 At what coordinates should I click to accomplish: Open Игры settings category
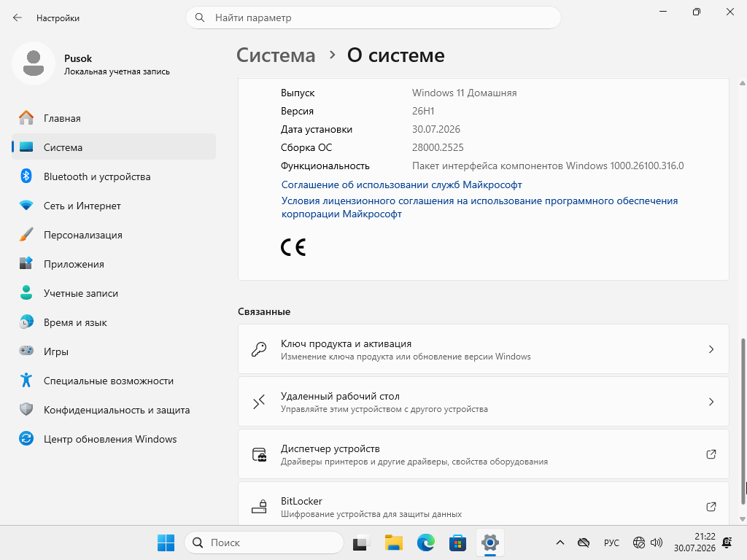point(114,351)
